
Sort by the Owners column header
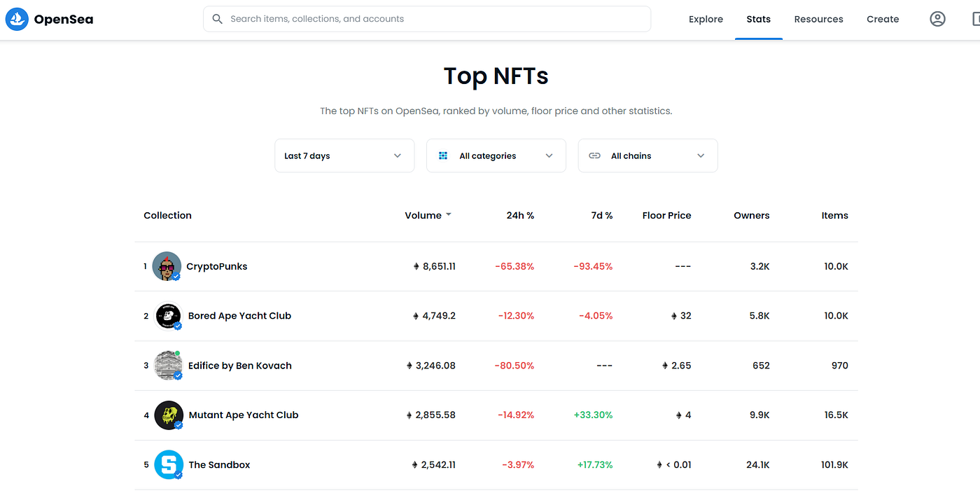point(752,215)
